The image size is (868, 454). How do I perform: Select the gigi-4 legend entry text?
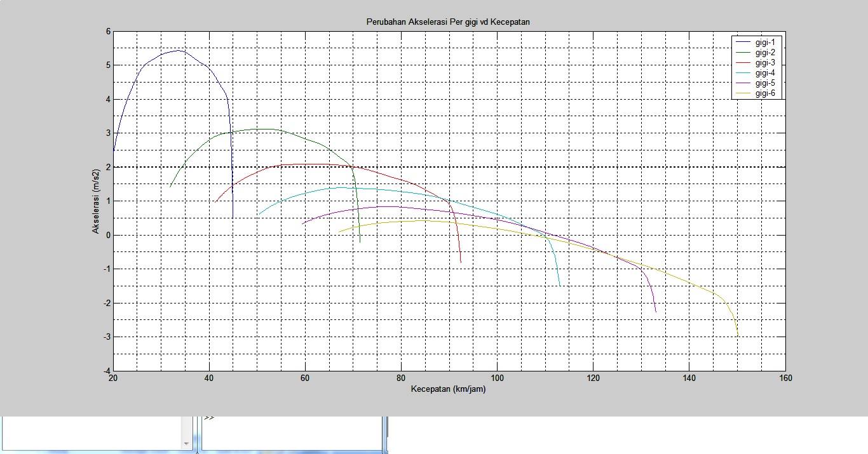tap(765, 73)
